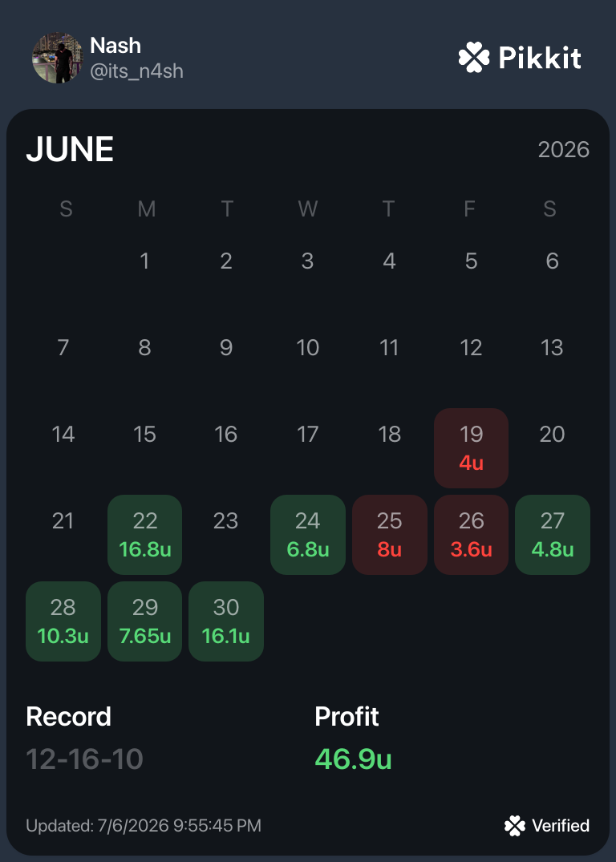This screenshot has width=616, height=862.
Task: Click the Nash username text
Action: tap(115, 46)
